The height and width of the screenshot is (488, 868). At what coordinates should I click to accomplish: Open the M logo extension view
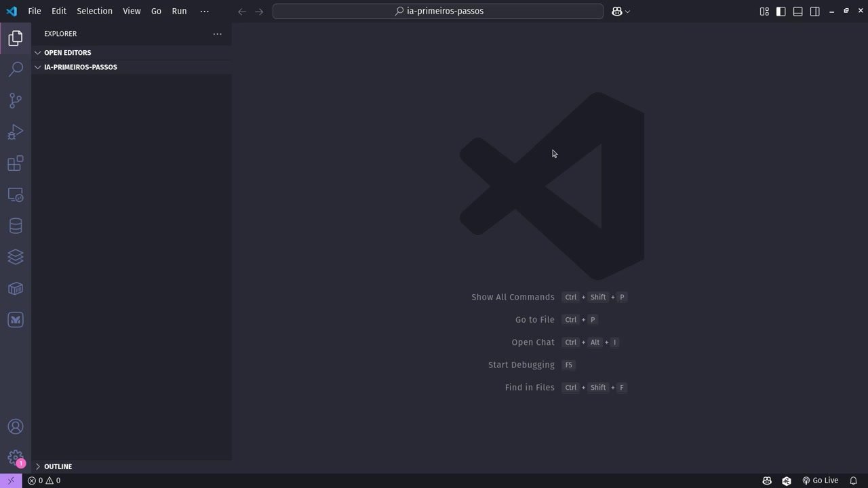(15, 320)
